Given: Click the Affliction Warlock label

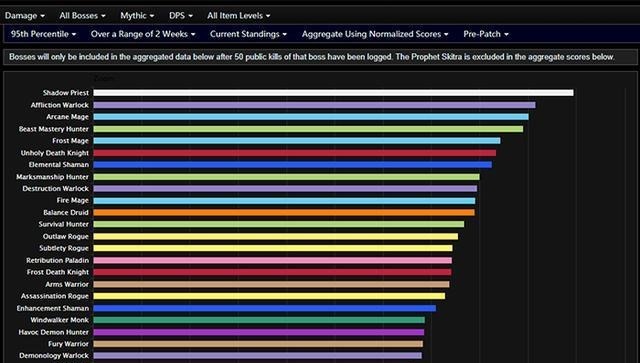Looking at the screenshot, I should pos(60,105).
